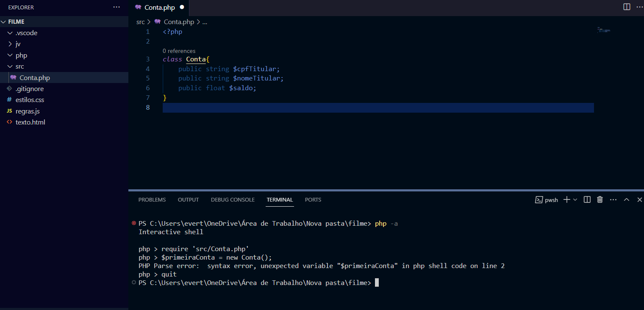
Task: Click the code minimap preview
Action: click(604, 30)
